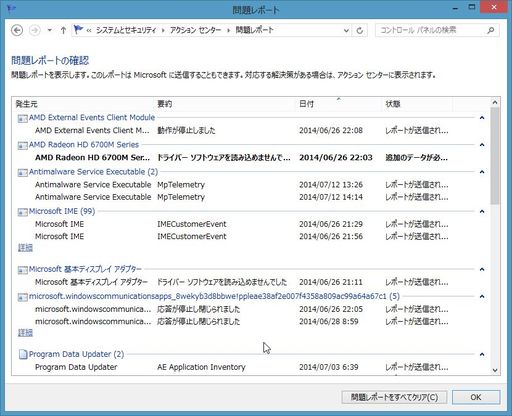512x416 pixels.
Task: Click the scrollbar down arrow
Action: (x=495, y=370)
